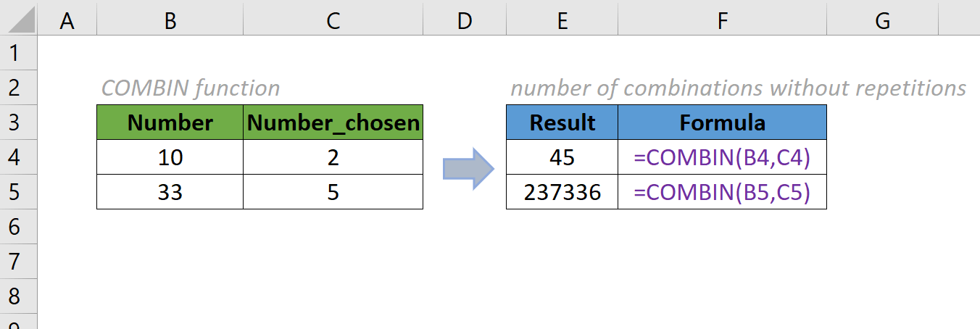
Task: Click the blue Result header cell
Action: 562,122
